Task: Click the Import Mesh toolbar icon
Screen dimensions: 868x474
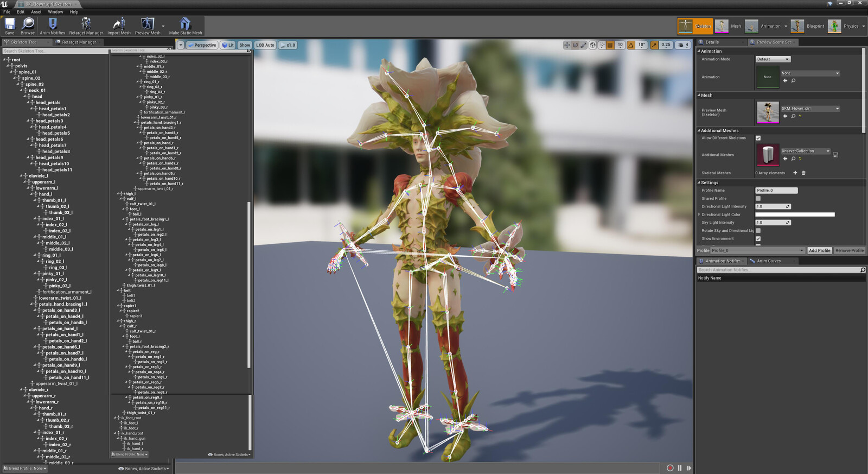Action: pyautogui.click(x=119, y=26)
